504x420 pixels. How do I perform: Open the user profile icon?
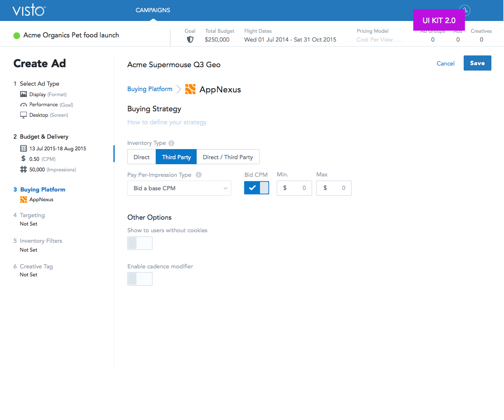click(x=464, y=10)
